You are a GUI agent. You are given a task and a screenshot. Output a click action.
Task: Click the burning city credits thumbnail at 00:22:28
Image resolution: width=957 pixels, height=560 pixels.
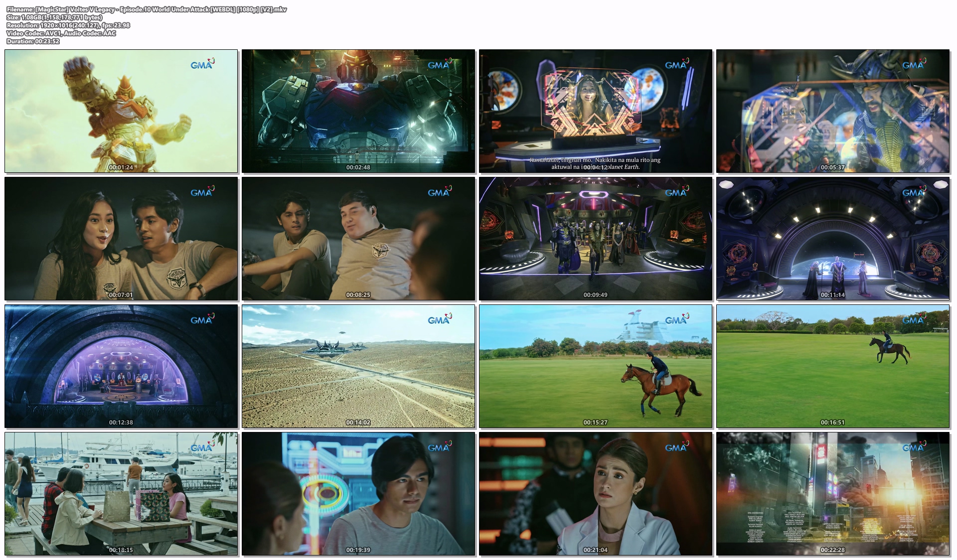point(833,494)
